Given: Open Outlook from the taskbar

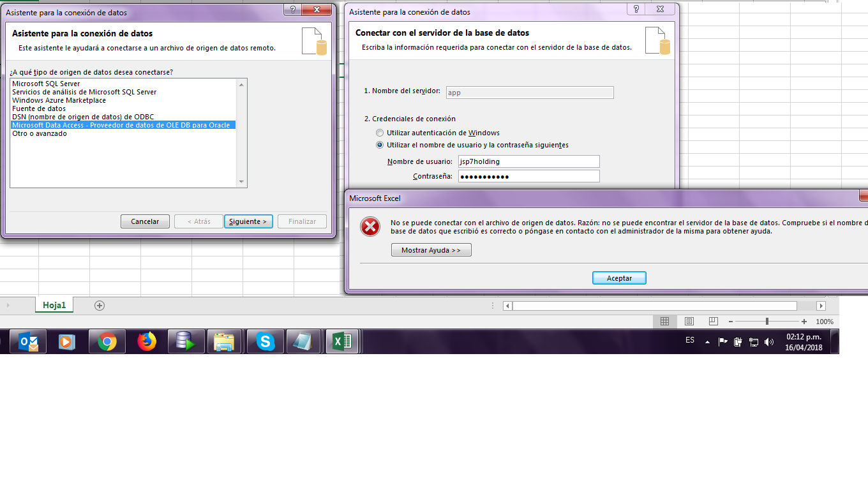Looking at the screenshot, I should point(28,342).
